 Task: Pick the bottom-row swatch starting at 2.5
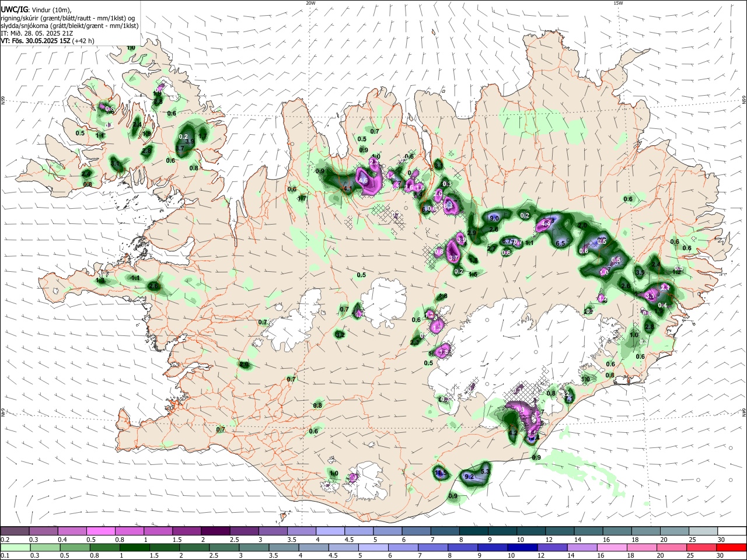[224, 547]
